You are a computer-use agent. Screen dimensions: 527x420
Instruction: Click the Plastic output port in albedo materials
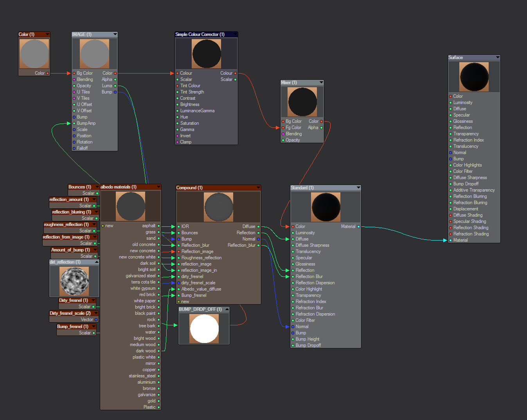pyautogui.click(x=158, y=407)
